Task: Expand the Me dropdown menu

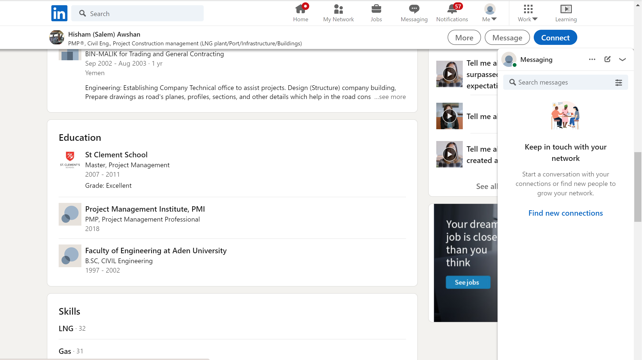Action: 490,13
